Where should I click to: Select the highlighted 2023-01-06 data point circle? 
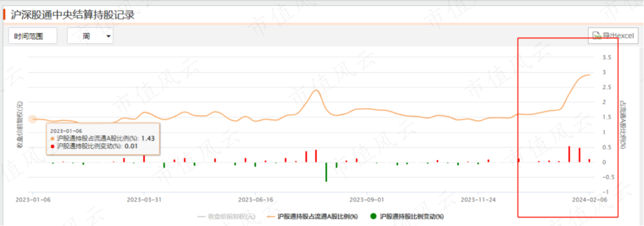point(33,119)
